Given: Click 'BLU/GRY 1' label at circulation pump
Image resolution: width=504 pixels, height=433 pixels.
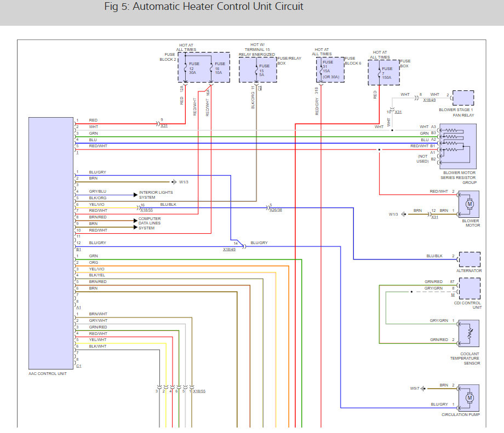Looking at the screenshot, I should (x=443, y=405).
